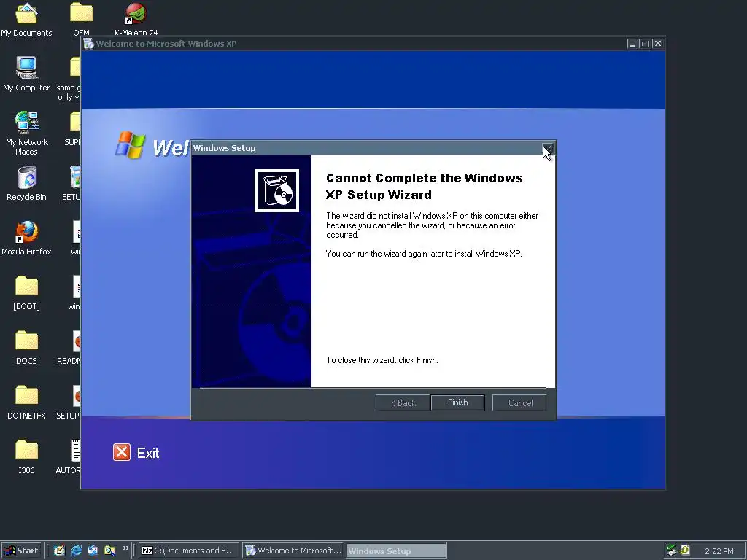Click the 'Cannot Complete the Windows XP Setup Wizard' heading
Image resolution: width=747 pixels, height=560 pixels.
(424, 186)
